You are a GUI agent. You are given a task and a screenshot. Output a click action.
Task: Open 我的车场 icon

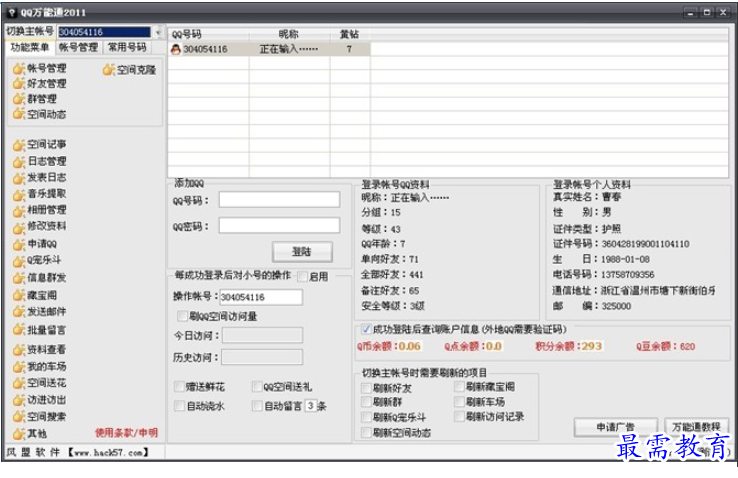tap(19, 366)
